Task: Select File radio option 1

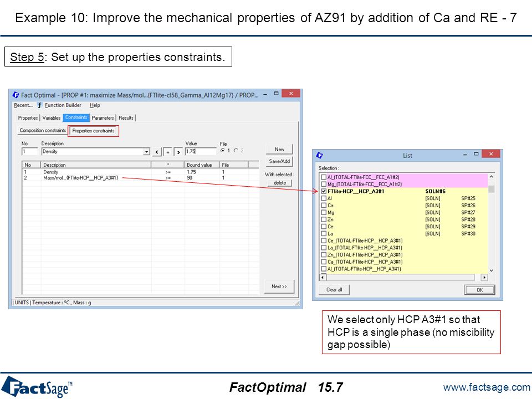Action: point(223,150)
